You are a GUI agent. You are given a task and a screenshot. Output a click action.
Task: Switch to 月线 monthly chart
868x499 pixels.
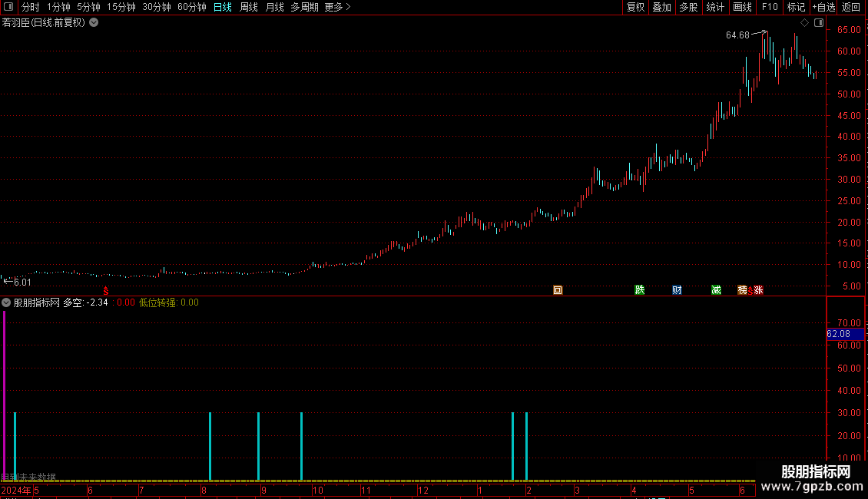pos(274,7)
